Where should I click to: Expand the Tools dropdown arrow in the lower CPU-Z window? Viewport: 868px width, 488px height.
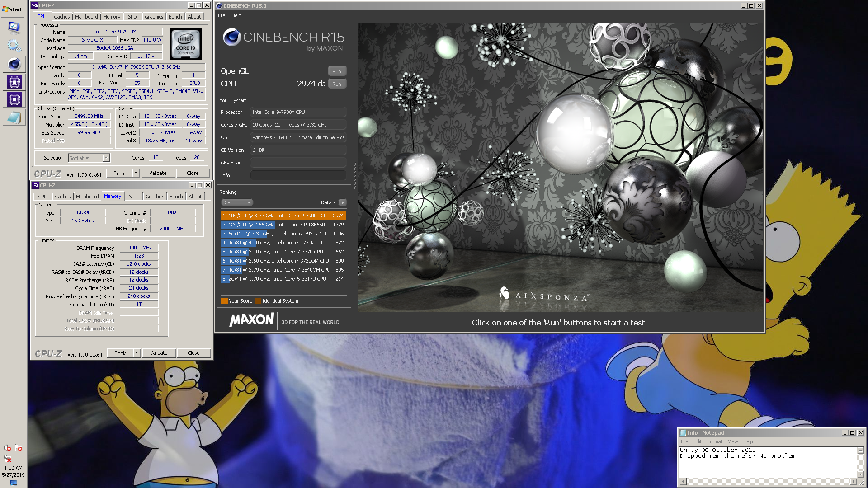(137, 353)
